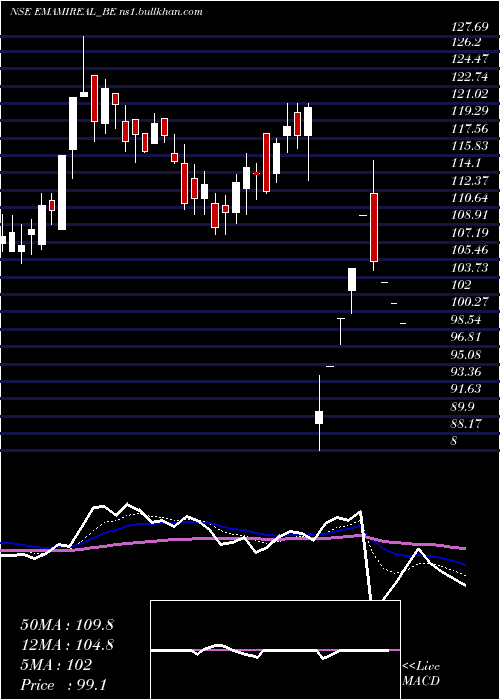Image resolution: width=500 pixels, height=700 pixels.
Task: Click the 93.36 price axis label
Action: coord(467,371)
